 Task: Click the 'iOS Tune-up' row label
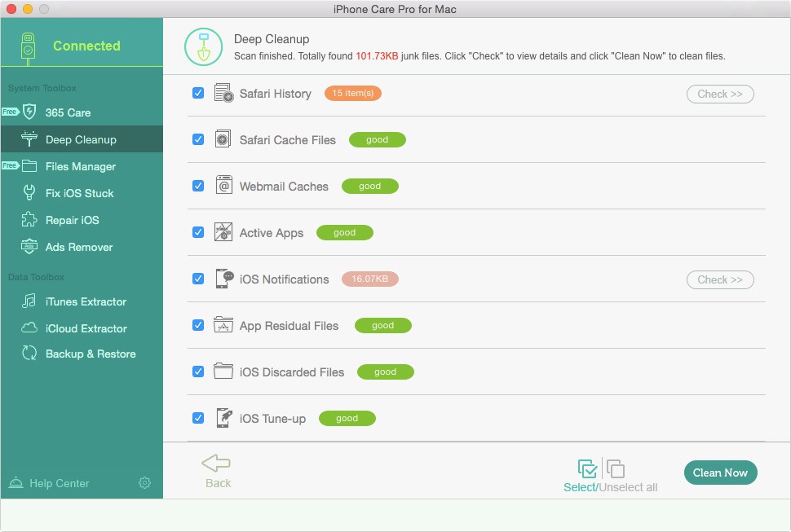pos(272,419)
